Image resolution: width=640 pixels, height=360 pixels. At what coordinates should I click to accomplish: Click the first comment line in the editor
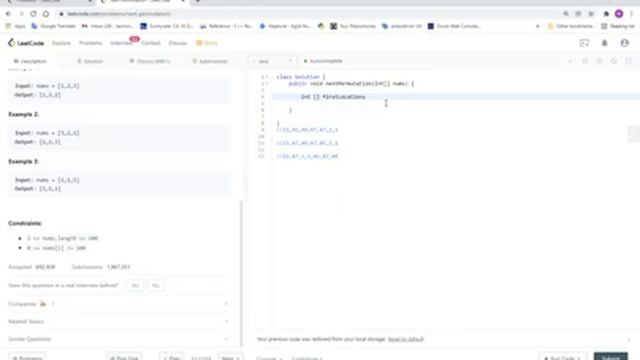pyautogui.click(x=307, y=130)
